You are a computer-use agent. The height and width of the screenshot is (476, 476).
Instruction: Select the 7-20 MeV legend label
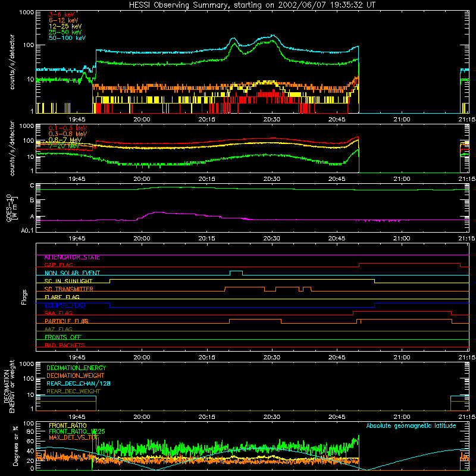(64, 146)
